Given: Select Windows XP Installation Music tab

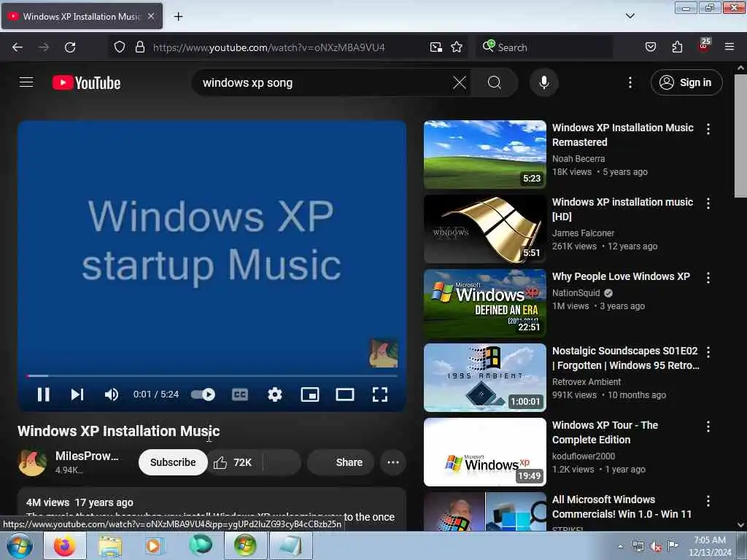Looking at the screenshot, I should (82, 16).
